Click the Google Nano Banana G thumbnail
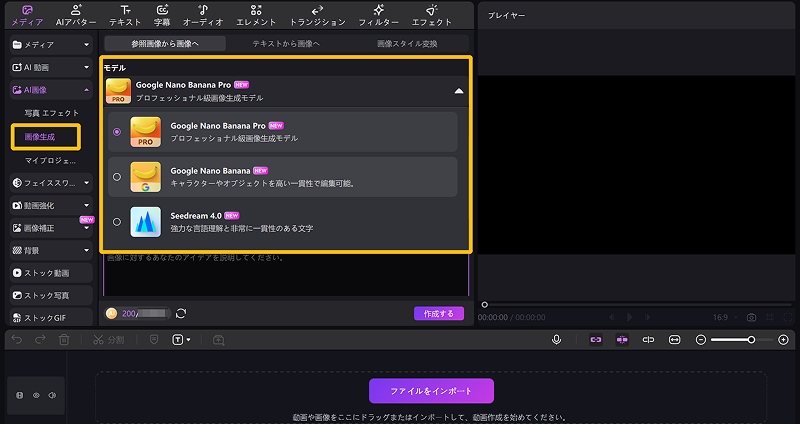Viewport: 800px width, 424px height. (x=145, y=177)
